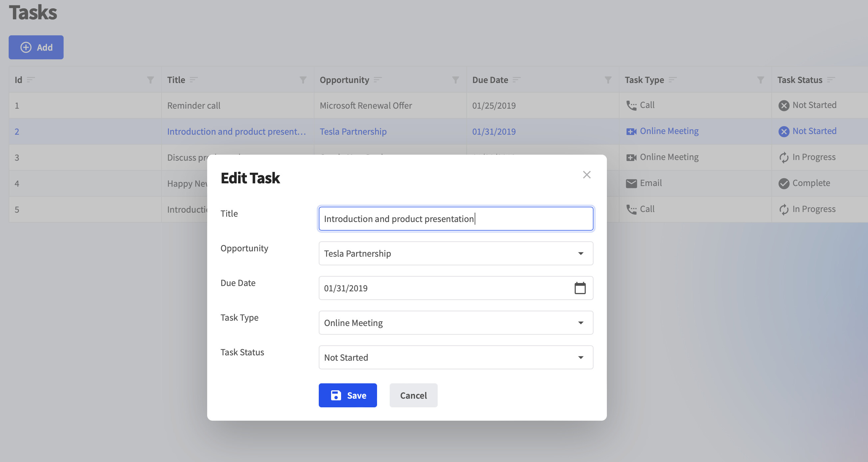The height and width of the screenshot is (462, 868).
Task: Open the filter icon on the Title column
Action: [302, 80]
